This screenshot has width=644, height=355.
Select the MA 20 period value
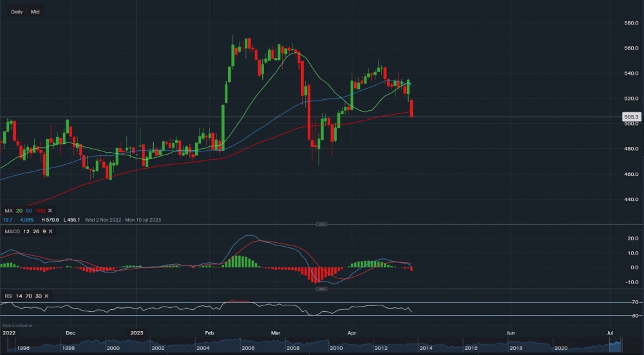point(21,211)
